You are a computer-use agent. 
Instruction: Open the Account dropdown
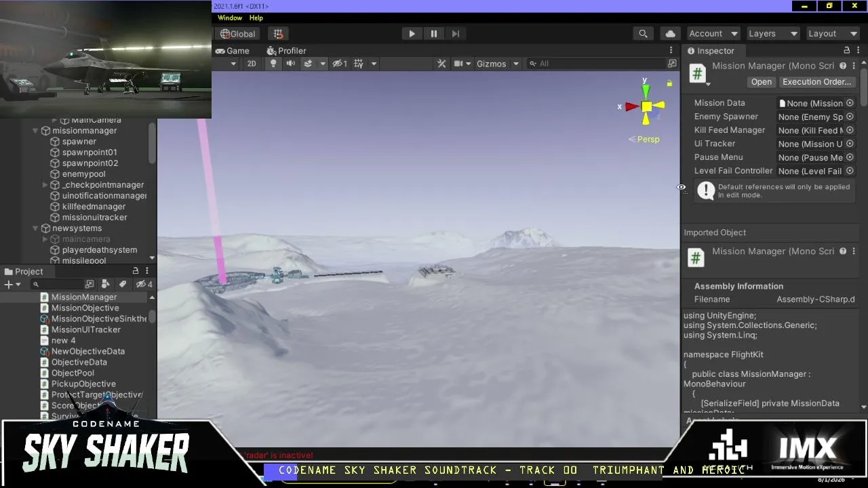[x=713, y=34]
